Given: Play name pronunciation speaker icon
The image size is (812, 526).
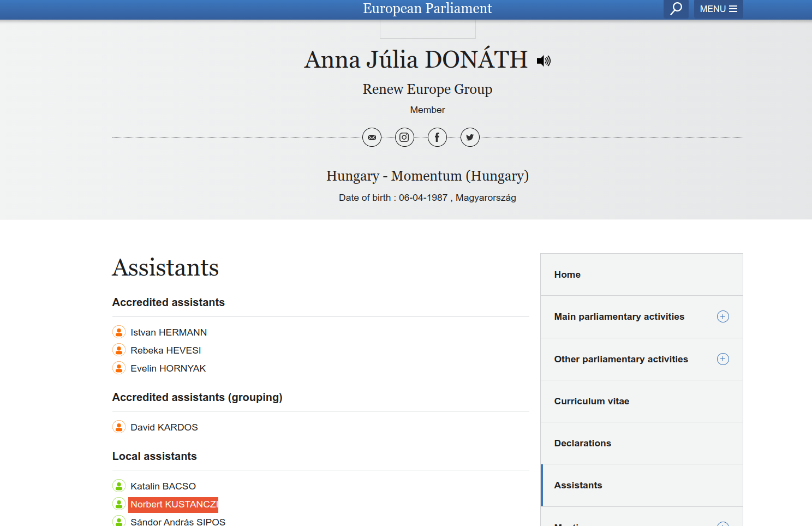Looking at the screenshot, I should 544,61.
